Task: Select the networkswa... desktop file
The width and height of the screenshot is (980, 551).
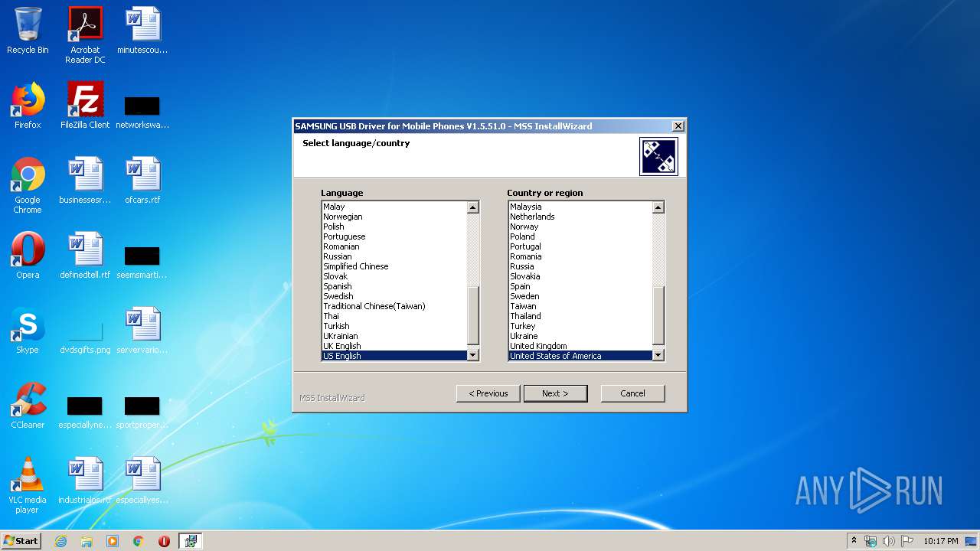Action: pyautogui.click(x=142, y=111)
